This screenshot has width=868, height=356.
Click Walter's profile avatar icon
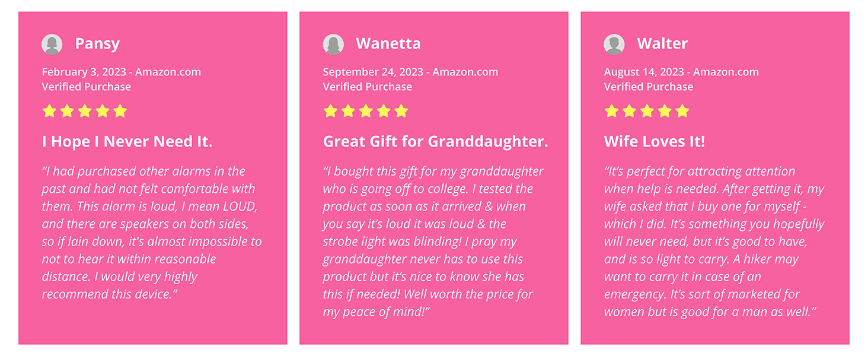point(614,44)
